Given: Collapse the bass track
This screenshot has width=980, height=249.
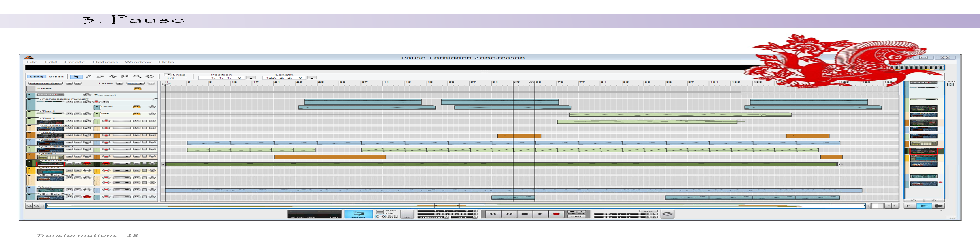Looking at the screenshot, I should (x=29, y=187).
